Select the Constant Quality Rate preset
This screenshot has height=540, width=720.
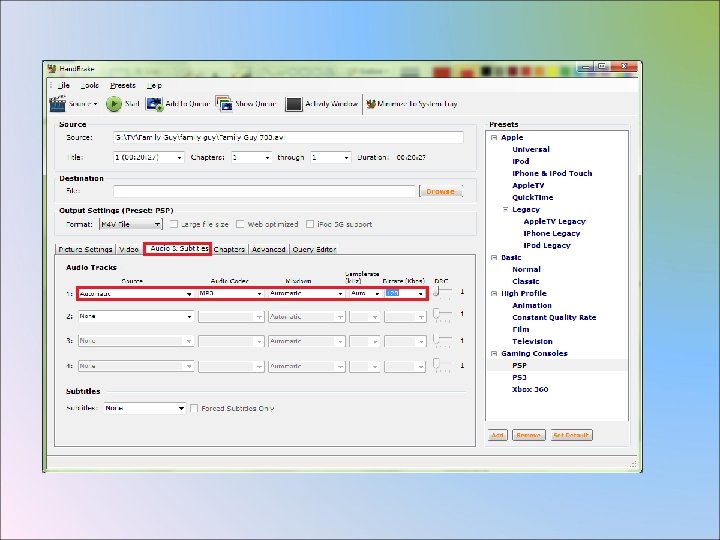554,317
